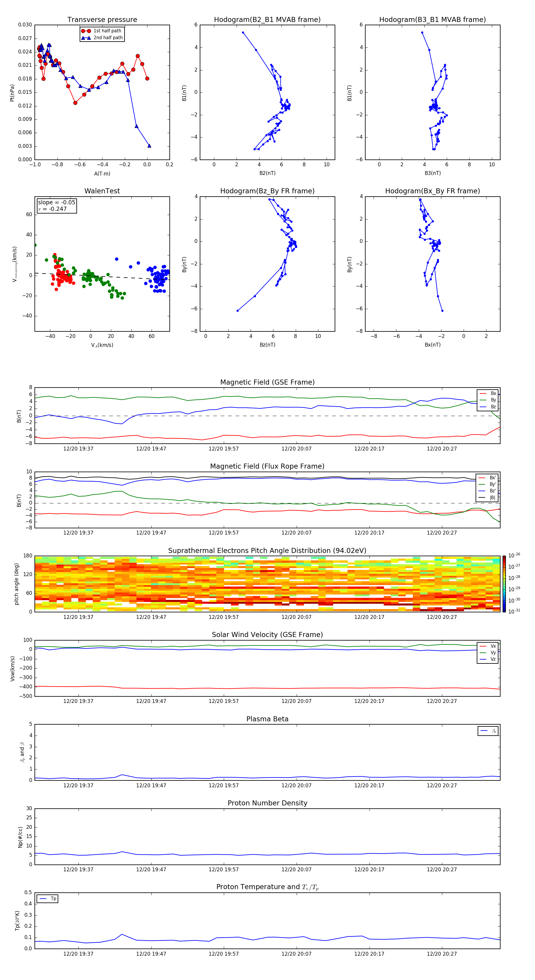Image resolution: width=535 pixels, height=980 pixels.
Task: Click the "Pt(nPa)" y-axis label
Action: [x=12, y=93]
